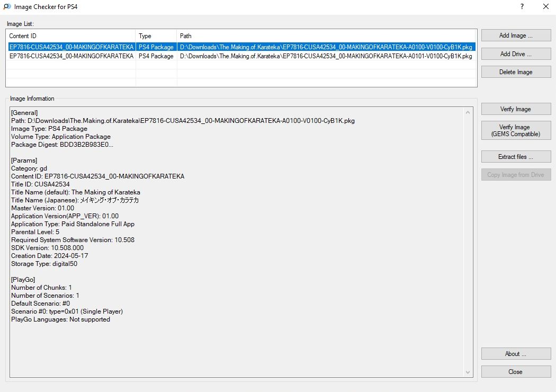
Task: Click the [General] section heading text
Action: pos(24,113)
